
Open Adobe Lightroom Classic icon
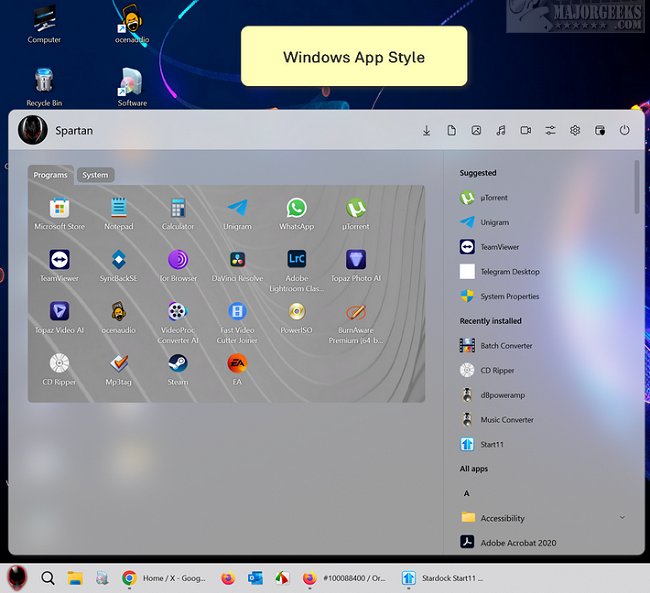[296, 271]
